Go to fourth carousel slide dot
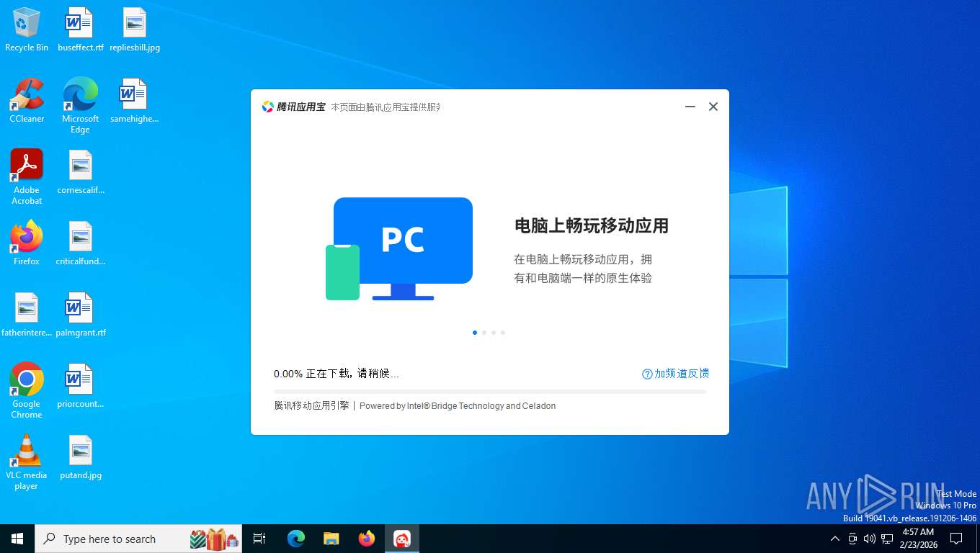The height and width of the screenshot is (553, 980). (503, 333)
